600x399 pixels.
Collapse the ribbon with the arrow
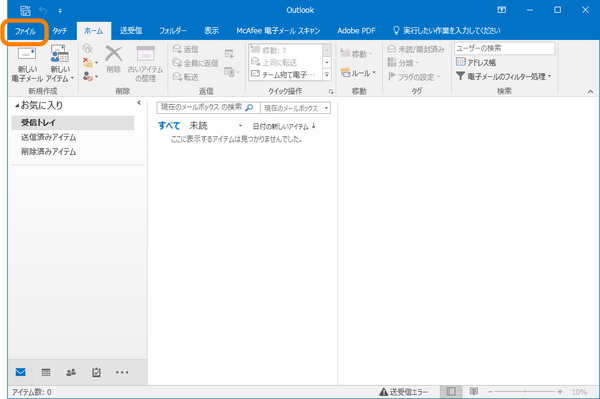[x=590, y=91]
